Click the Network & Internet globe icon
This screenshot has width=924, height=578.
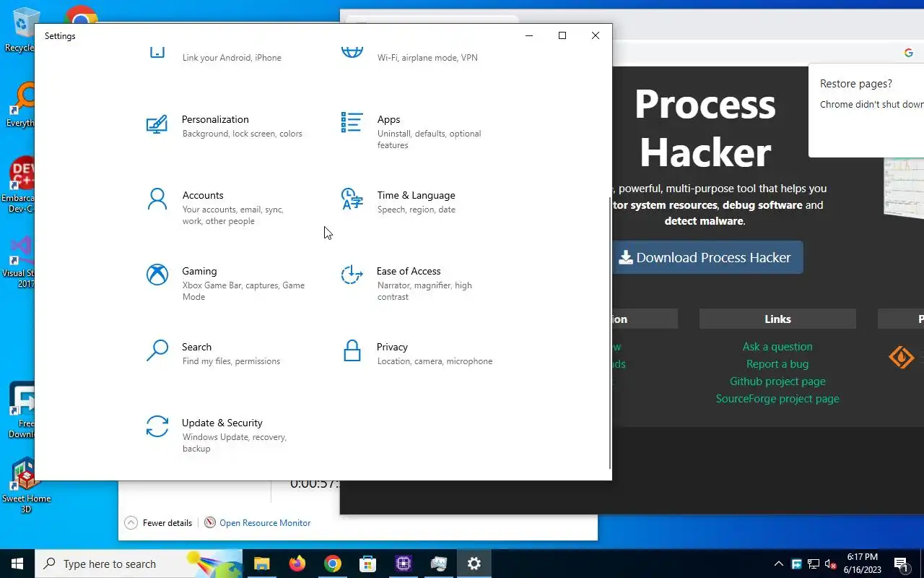coord(352,51)
